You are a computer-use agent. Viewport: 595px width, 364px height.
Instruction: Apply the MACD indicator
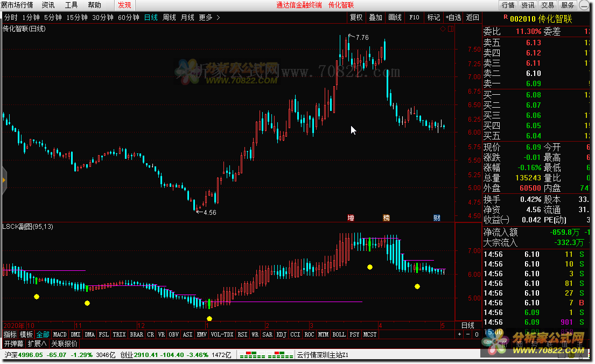tap(60, 334)
